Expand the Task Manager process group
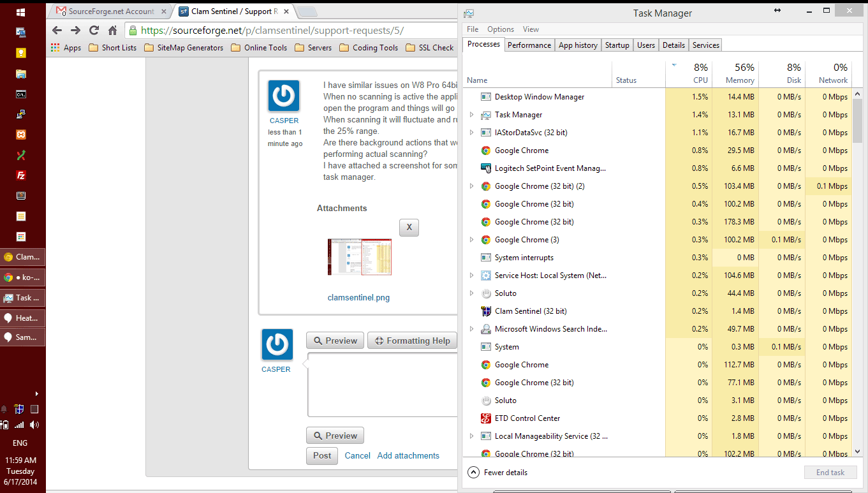868x493 pixels. point(471,115)
